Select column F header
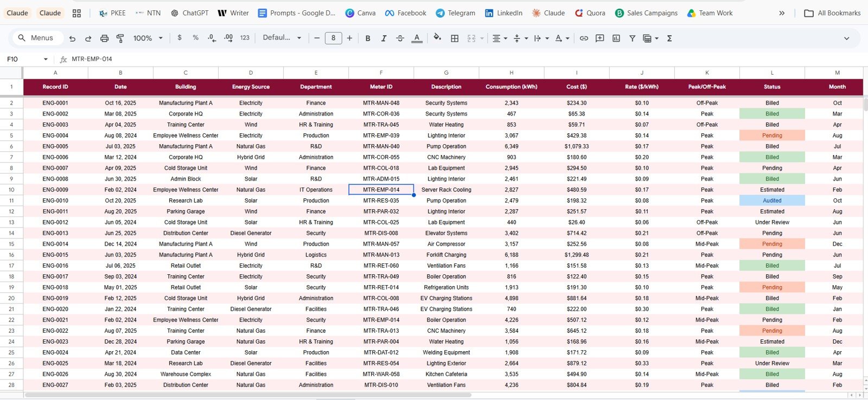Image resolution: width=868 pixels, height=400 pixels. (x=381, y=73)
